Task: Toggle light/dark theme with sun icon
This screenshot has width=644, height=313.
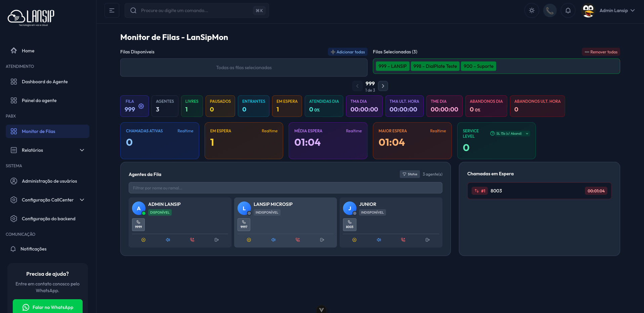Action: (531, 10)
